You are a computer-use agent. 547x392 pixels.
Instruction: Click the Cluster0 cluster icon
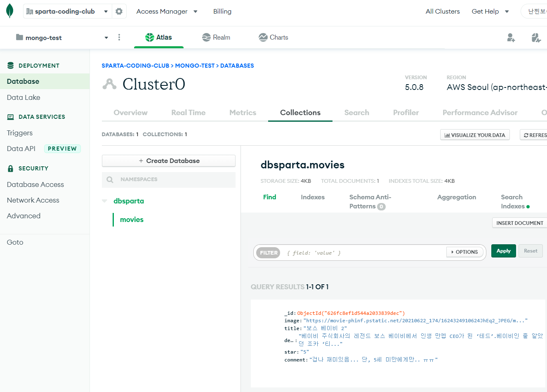pyautogui.click(x=109, y=84)
